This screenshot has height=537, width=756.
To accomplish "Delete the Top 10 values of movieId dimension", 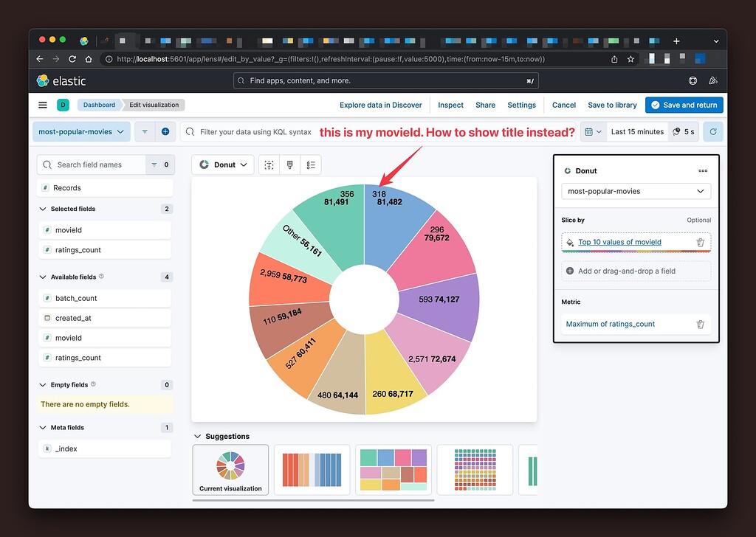I will [x=700, y=242].
